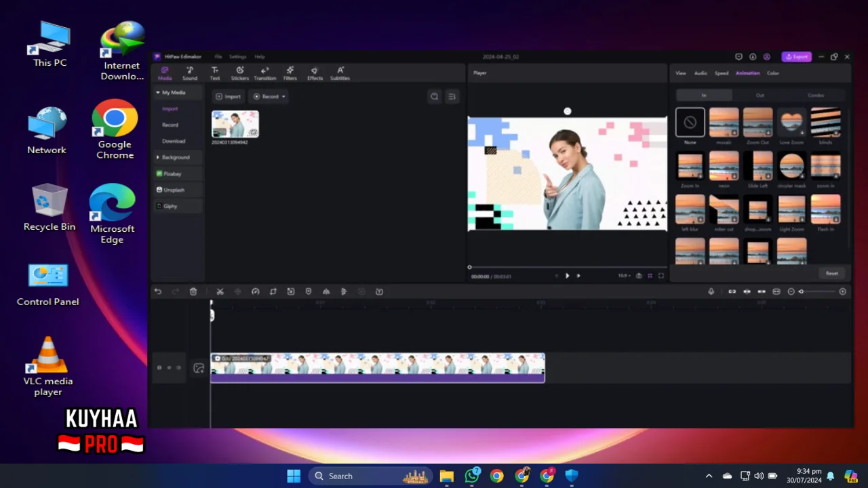Select the imported media thumbnail 20240313094942
This screenshot has width=868, height=488.
coord(235,125)
